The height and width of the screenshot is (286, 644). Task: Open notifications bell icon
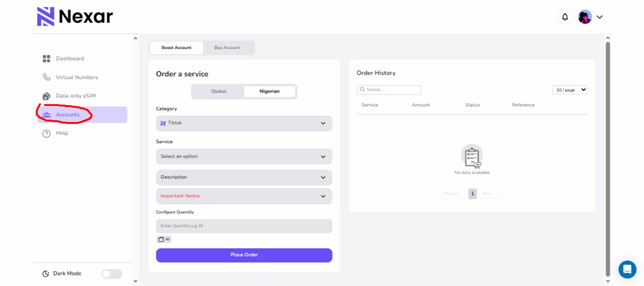[x=565, y=17]
